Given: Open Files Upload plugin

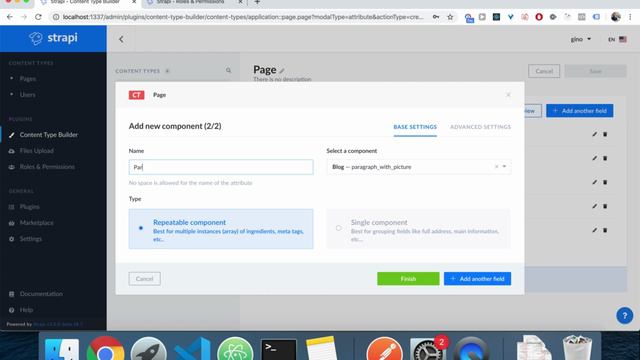Looking at the screenshot, I should coord(36,151).
